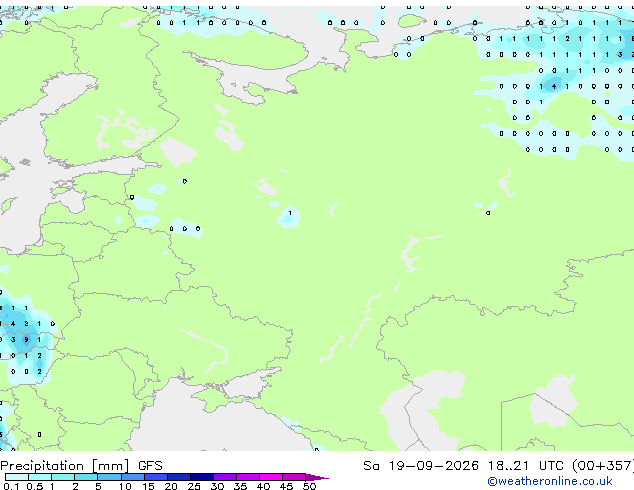Click the legend value label 50
This screenshot has height=490, width=634.
pyautogui.click(x=309, y=486)
